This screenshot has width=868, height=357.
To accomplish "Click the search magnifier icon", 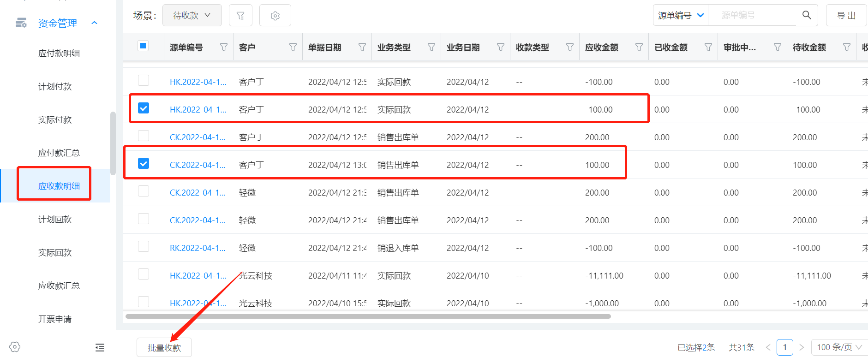I will point(807,15).
